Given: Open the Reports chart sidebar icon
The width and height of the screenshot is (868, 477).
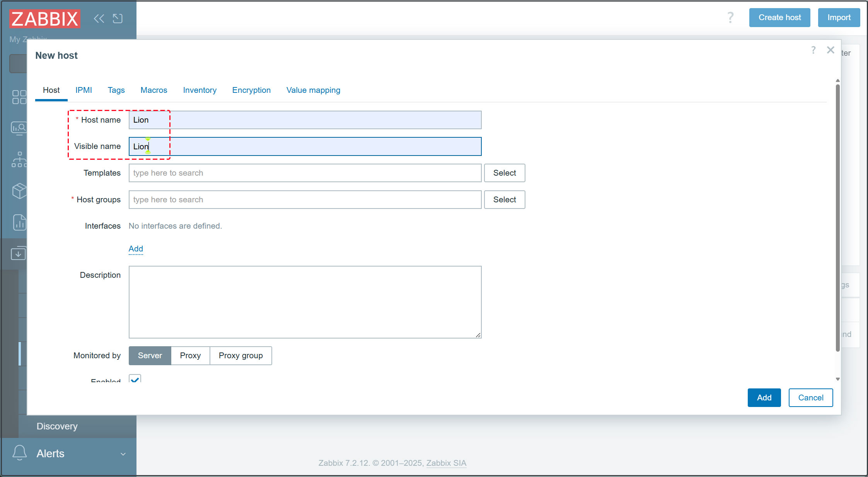Looking at the screenshot, I should [x=19, y=222].
